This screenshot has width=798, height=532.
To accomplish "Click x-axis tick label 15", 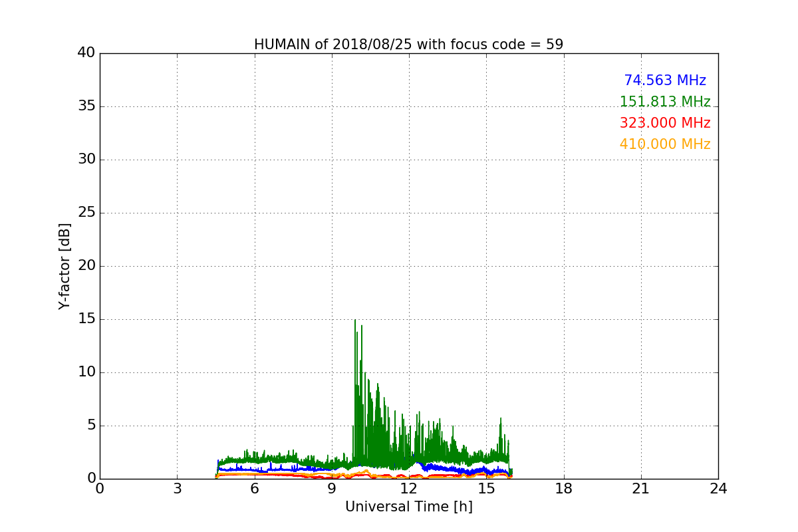I will coord(486,489).
